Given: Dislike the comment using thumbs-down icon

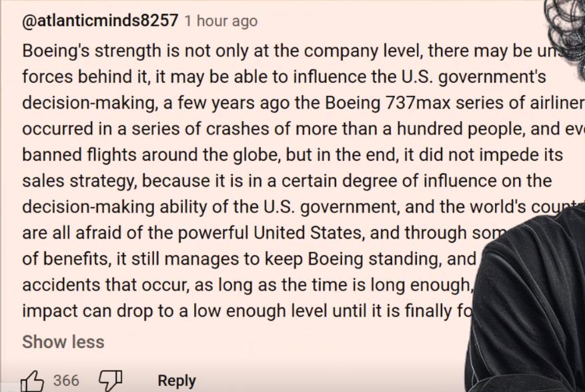Looking at the screenshot, I should click(x=111, y=380).
